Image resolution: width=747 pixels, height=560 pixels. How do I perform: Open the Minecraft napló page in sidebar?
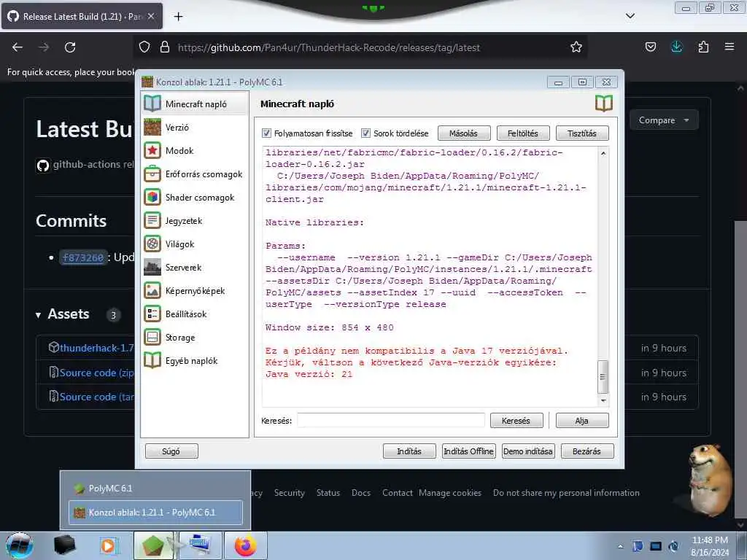(x=195, y=104)
